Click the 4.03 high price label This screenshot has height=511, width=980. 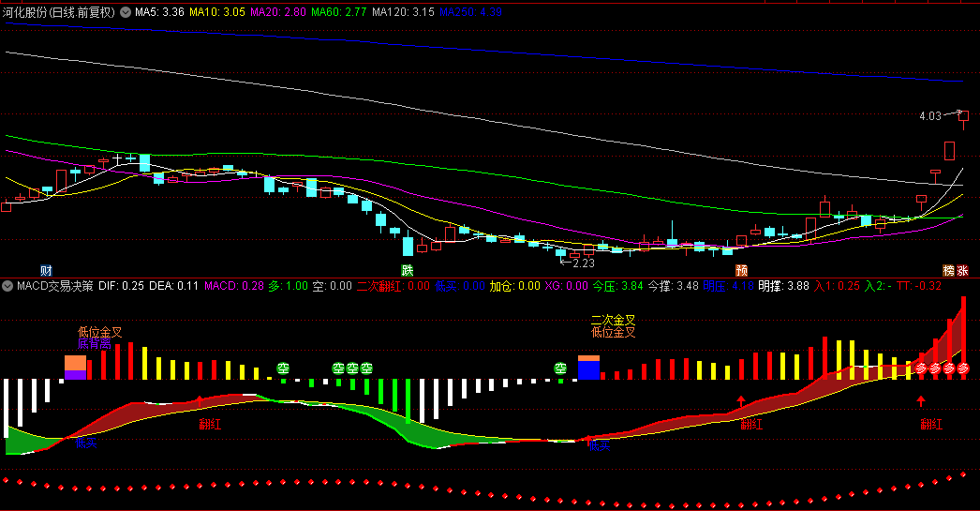pos(930,115)
